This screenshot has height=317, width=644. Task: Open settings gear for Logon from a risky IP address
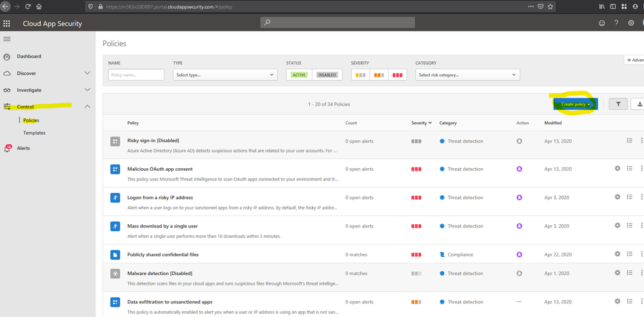(617, 197)
